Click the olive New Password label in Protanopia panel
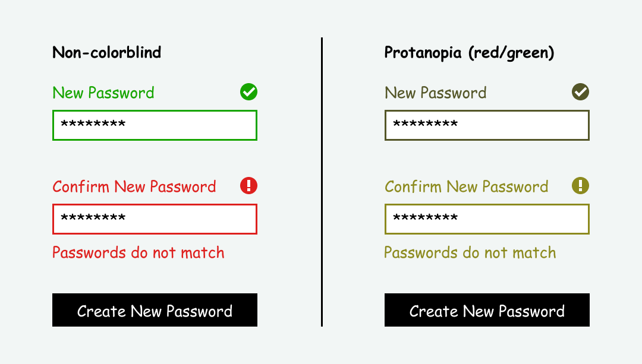642x364 pixels. 436,93
